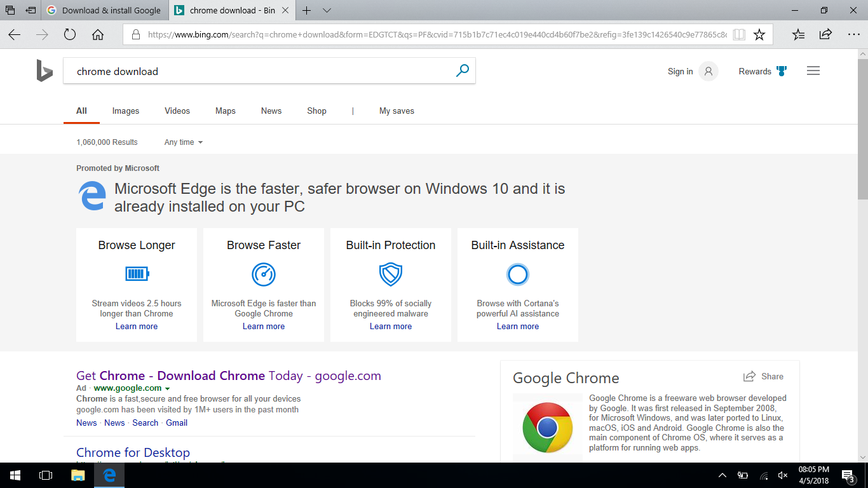Screen dimensions: 868x488
Task: Click the Sign in text link
Action: (680, 71)
